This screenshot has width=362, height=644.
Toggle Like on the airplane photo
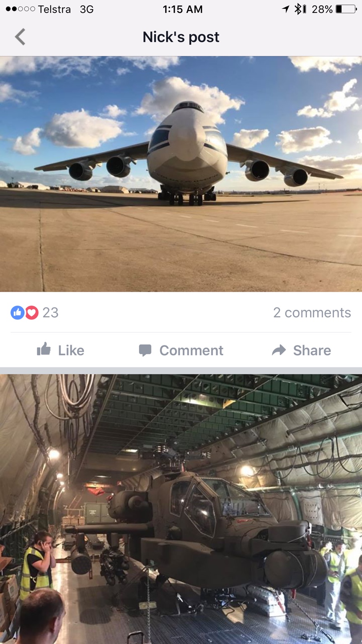(x=61, y=350)
